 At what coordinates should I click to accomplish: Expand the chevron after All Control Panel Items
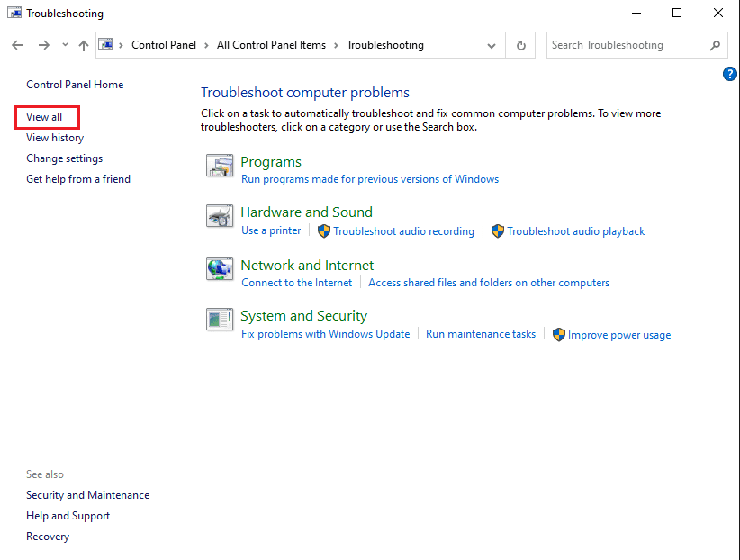[336, 45]
